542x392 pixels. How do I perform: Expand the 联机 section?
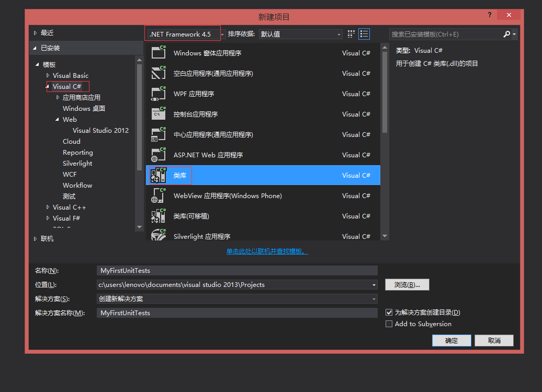(x=35, y=239)
